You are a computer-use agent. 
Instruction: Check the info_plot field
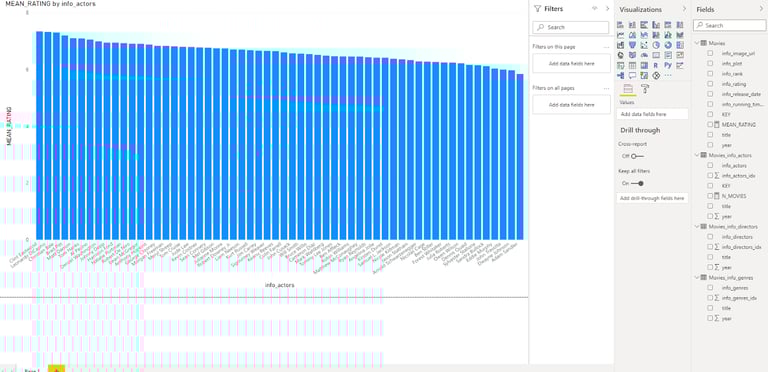pyautogui.click(x=710, y=64)
